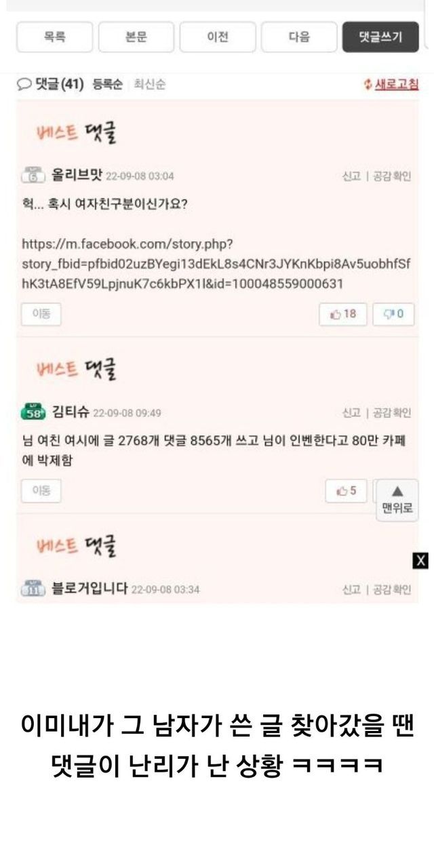The height and width of the screenshot is (868, 434).
Task: Upvote 올리브맛 comment with 18 likes
Action: (343, 314)
